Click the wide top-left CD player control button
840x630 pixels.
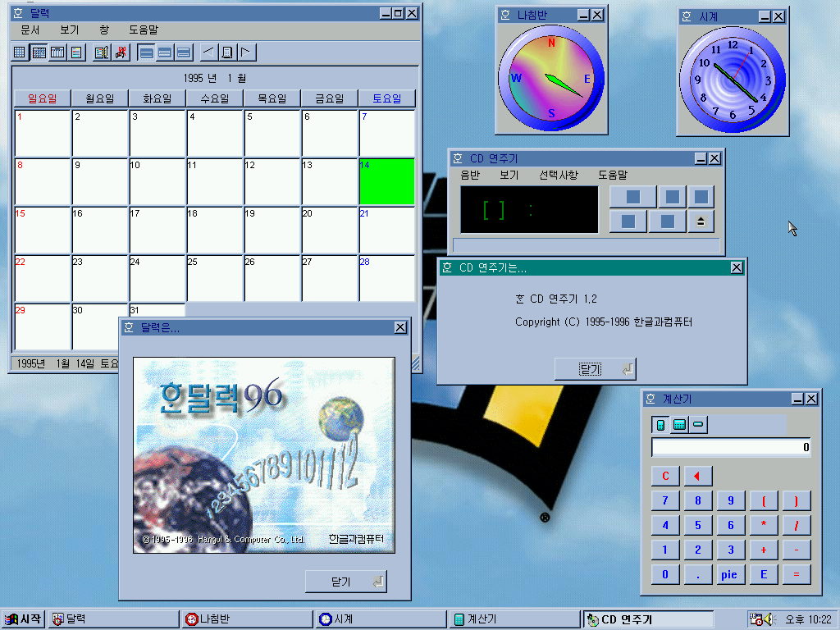(x=632, y=197)
